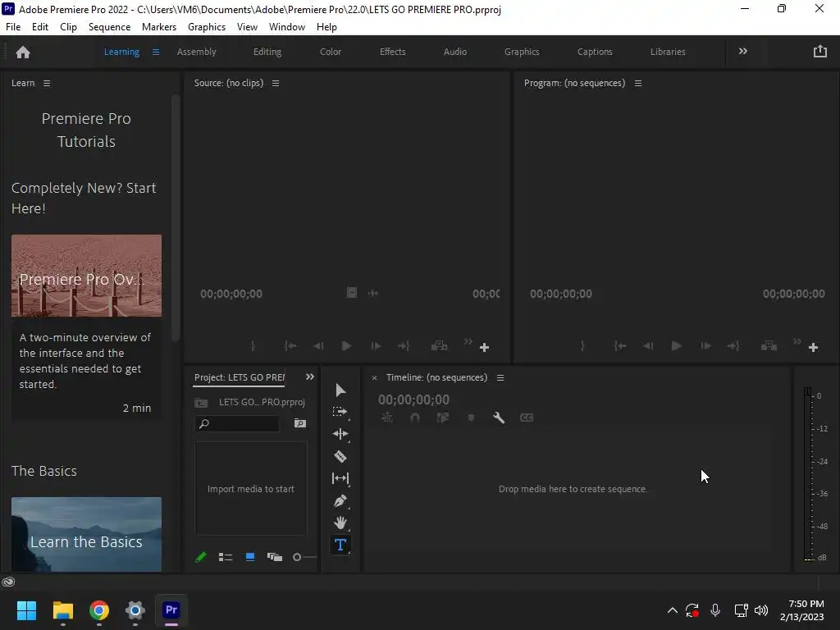The image size is (840, 630).
Task: Click the Learn panel scrollbar
Action: click(176, 217)
